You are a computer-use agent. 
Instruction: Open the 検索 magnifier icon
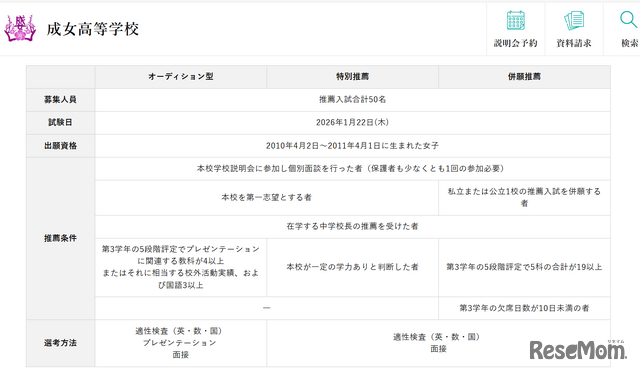point(628,19)
